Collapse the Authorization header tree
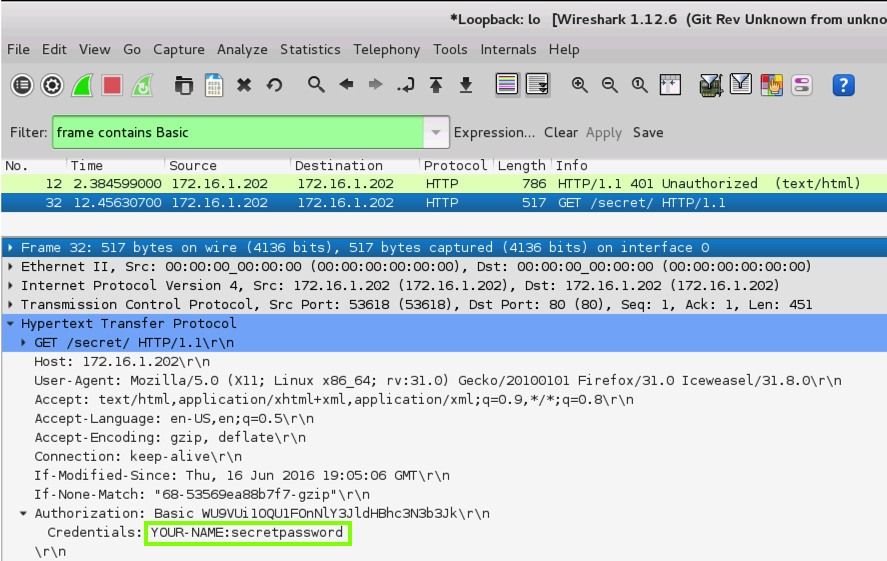 (x=23, y=513)
